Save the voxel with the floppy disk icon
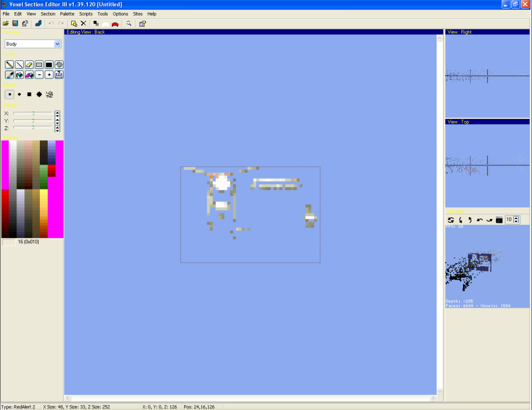The image size is (532, 410). point(15,23)
